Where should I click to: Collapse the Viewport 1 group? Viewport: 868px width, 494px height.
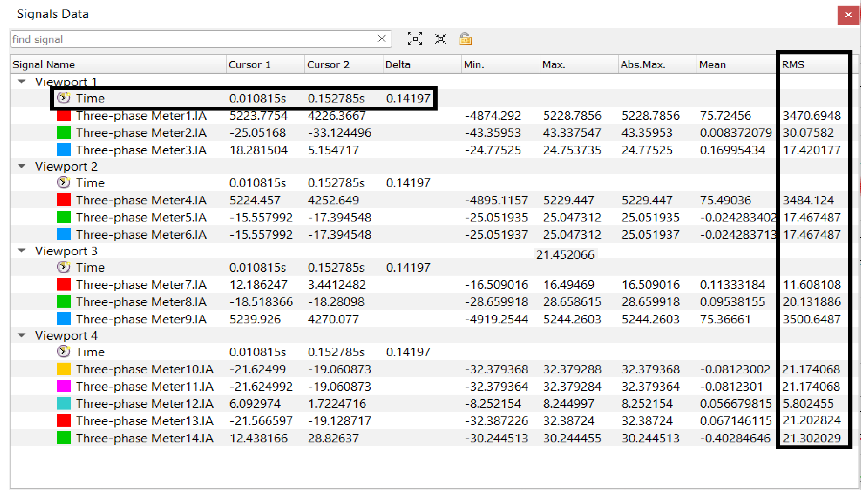click(22, 81)
